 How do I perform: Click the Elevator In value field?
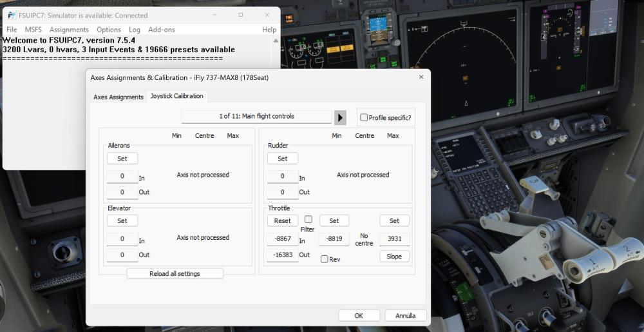tap(122, 239)
